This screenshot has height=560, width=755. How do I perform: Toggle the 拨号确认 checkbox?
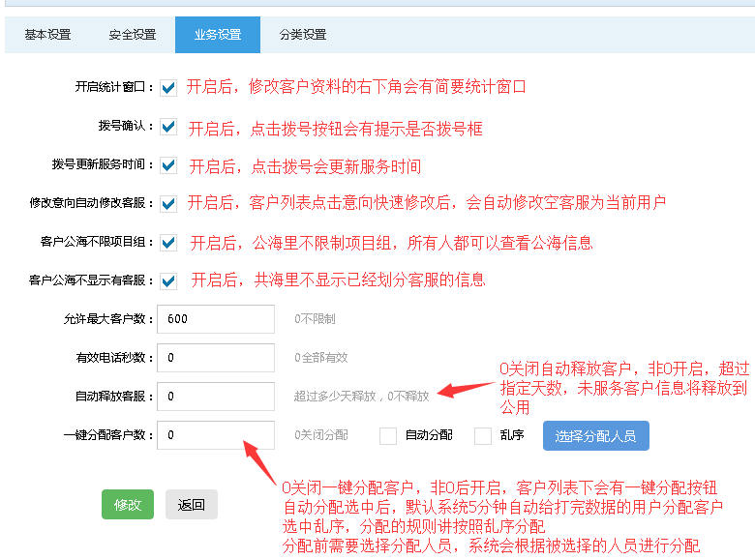click(x=168, y=127)
